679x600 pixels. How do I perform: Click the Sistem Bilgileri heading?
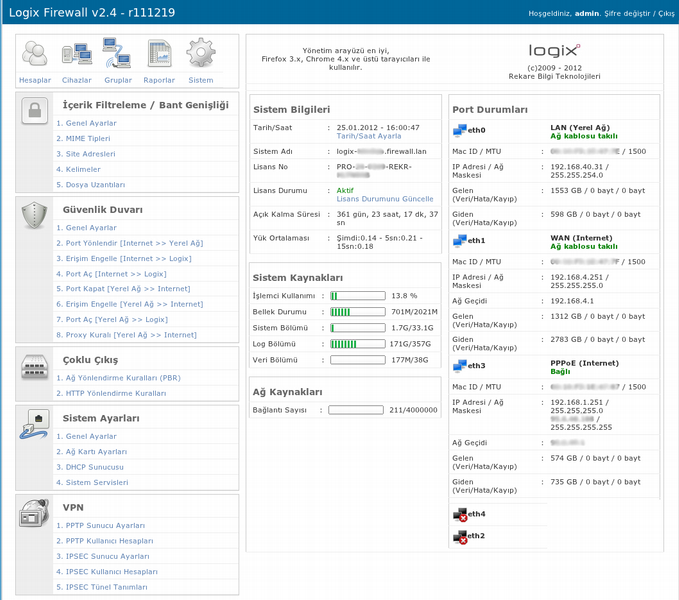tap(292, 110)
